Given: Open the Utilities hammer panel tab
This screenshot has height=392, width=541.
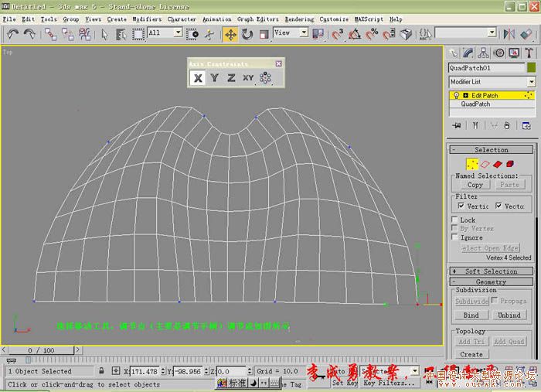Looking at the screenshot, I should (529, 53).
